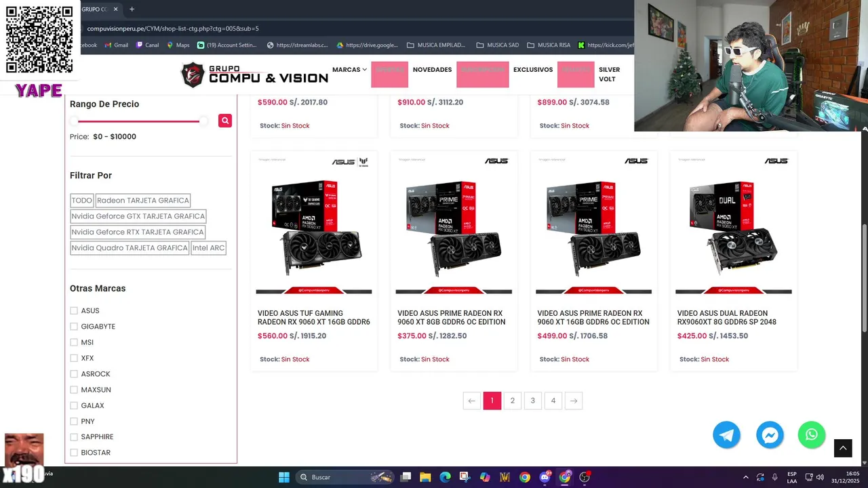Filter by Nvidia Geforce RTX TARJETA GRAFICA
Viewport: 868px width, 488px height.
pos(138,232)
